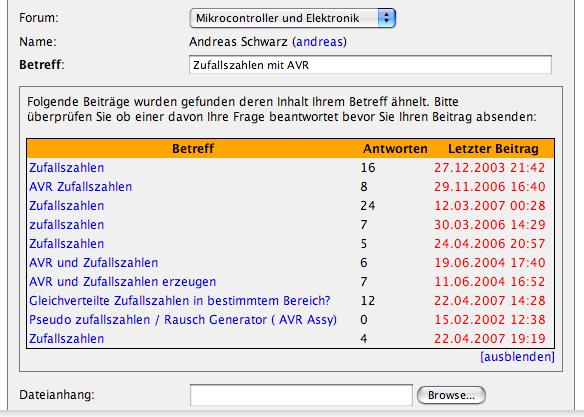Open Gleichverteilte Zufallszahlen in bestimmtem Bereich thread
This screenshot has width=584, height=417.
coord(180,300)
